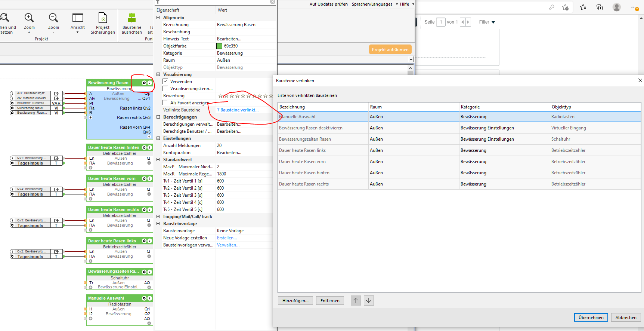Sort linked list by Kategorie column header
The image size is (644, 331).
coord(505,107)
